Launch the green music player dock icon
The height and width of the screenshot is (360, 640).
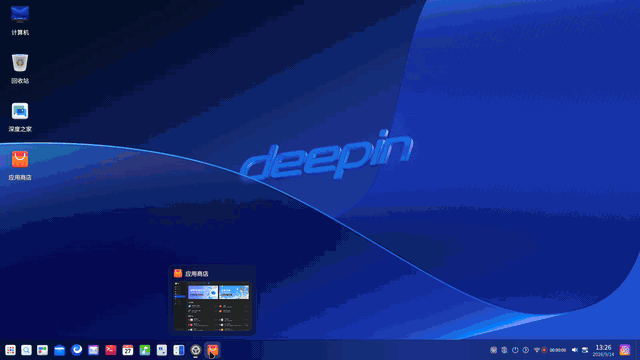click(x=144, y=350)
